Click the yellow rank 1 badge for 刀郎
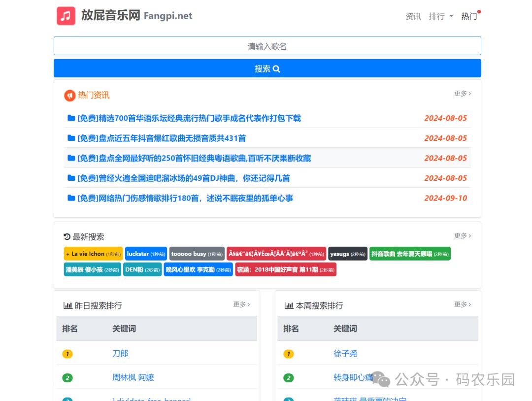This screenshot has width=532, height=401. pos(67,354)
